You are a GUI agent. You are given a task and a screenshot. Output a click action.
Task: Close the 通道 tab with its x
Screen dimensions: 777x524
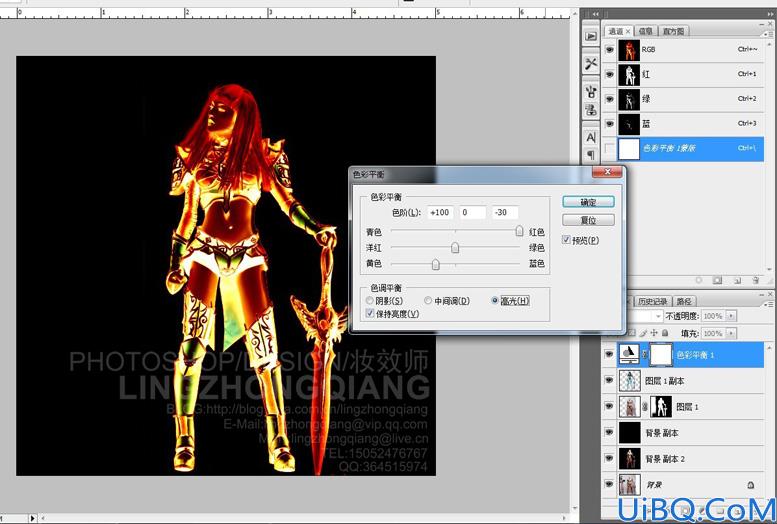[x=628, y=31]
